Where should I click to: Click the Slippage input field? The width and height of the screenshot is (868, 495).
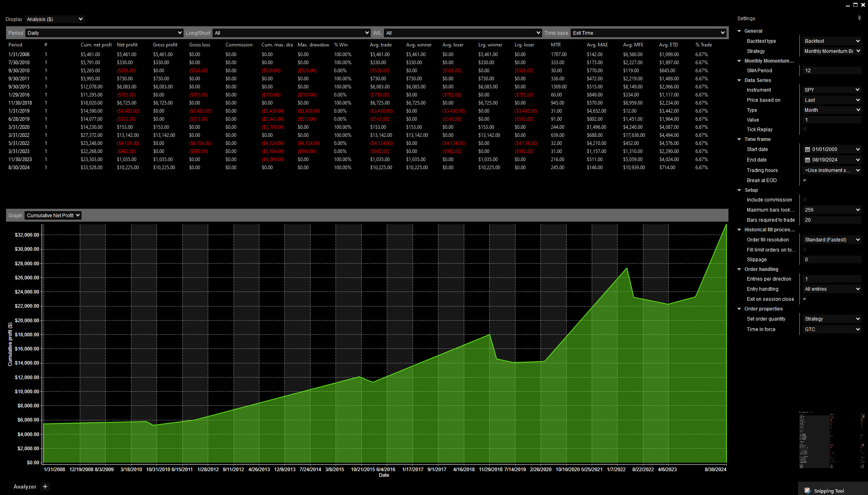[832, 260]
